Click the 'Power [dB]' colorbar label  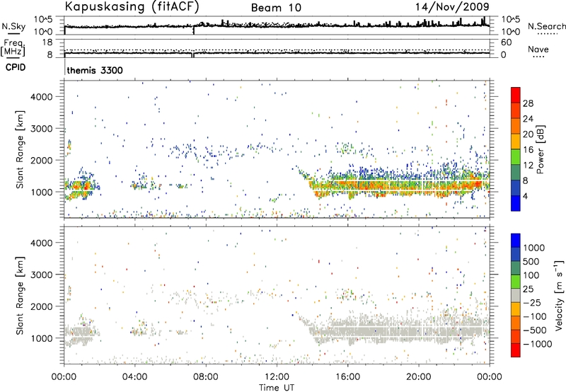tap(540, 149)
